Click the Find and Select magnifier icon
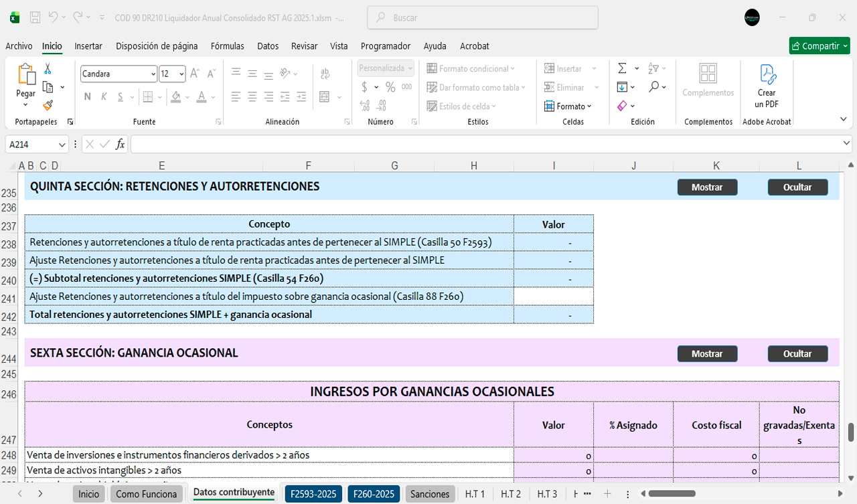Screen dimensions: 857x504 tap(653, 87)
